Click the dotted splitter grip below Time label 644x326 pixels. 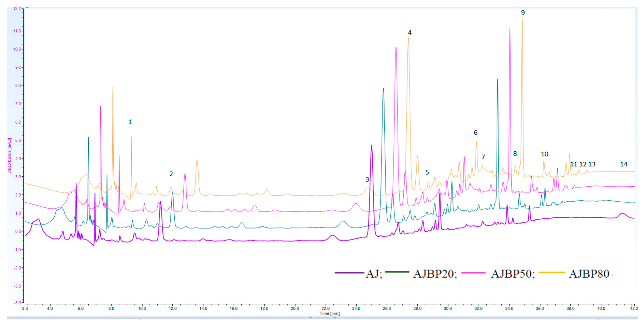[x=323, y=317]
